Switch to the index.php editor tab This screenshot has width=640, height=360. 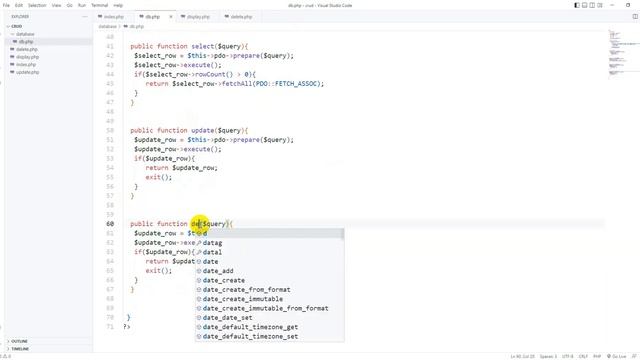[114, 17]
